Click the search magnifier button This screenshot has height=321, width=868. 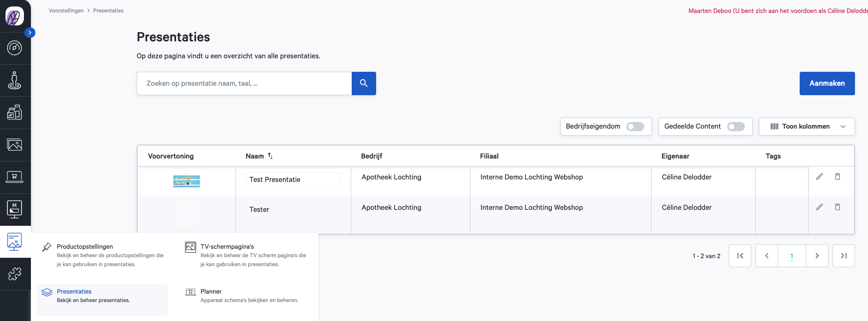click(x=364, y=83)
